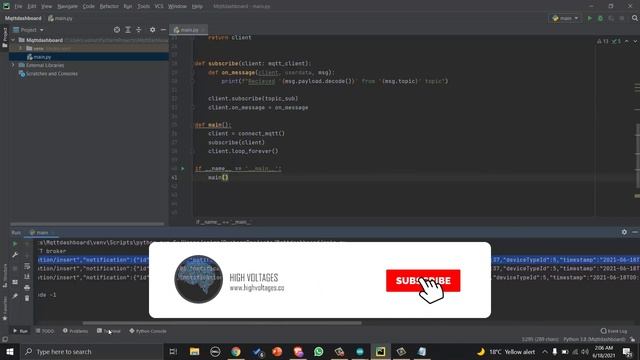Open Run panel settings gear
Image resolution: width=640 pixels, height=360 pixels.
(624, 232)
